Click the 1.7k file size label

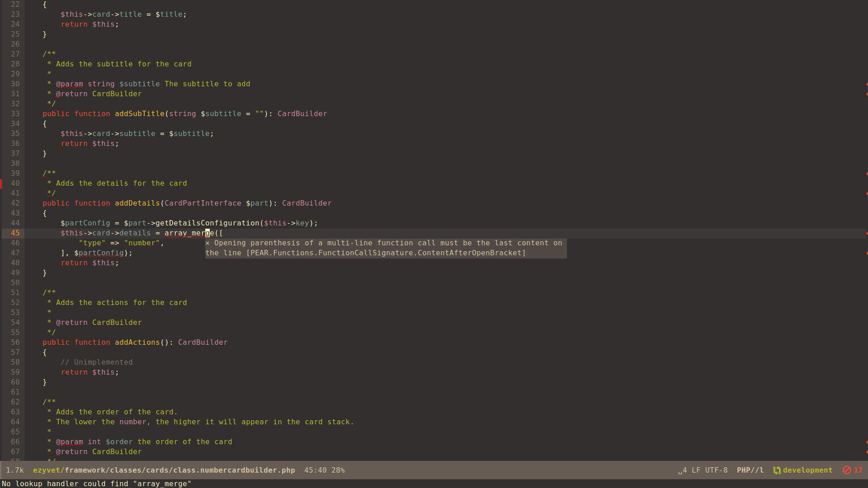coord(15,470)
